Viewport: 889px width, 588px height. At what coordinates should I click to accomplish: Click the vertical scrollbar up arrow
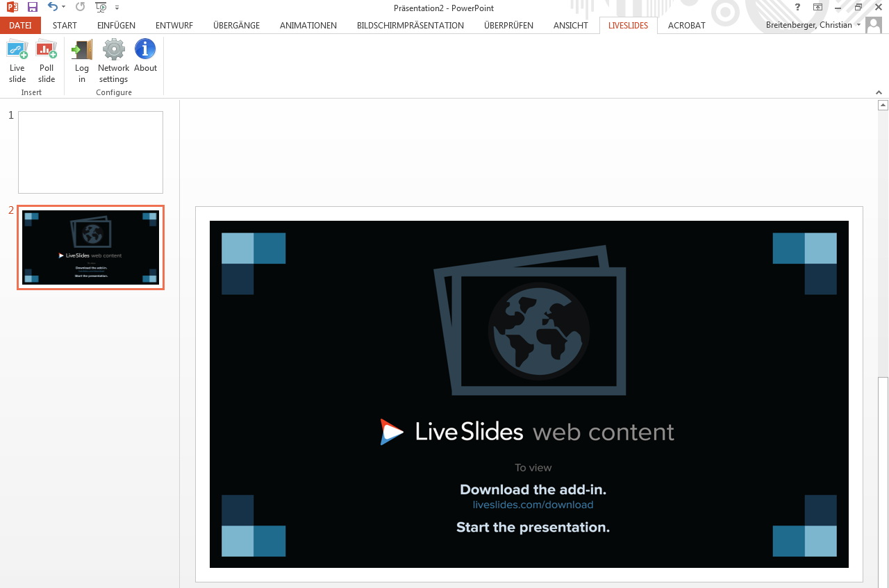883,106
